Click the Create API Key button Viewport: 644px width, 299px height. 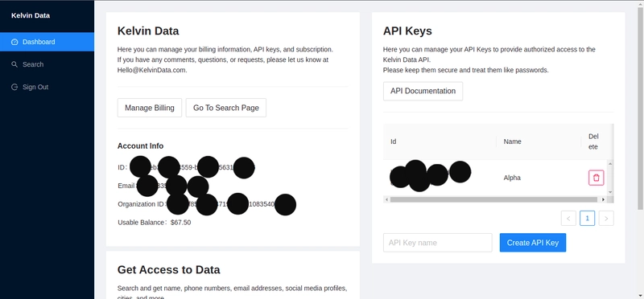pyautogui.click(x=533, y=243)
